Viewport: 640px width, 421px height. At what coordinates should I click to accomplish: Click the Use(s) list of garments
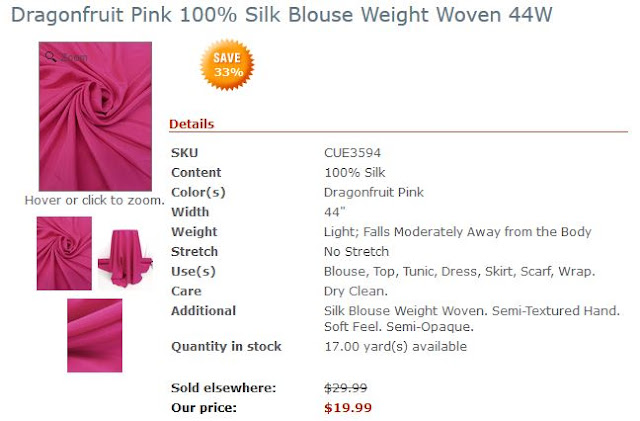click(460, 271)
